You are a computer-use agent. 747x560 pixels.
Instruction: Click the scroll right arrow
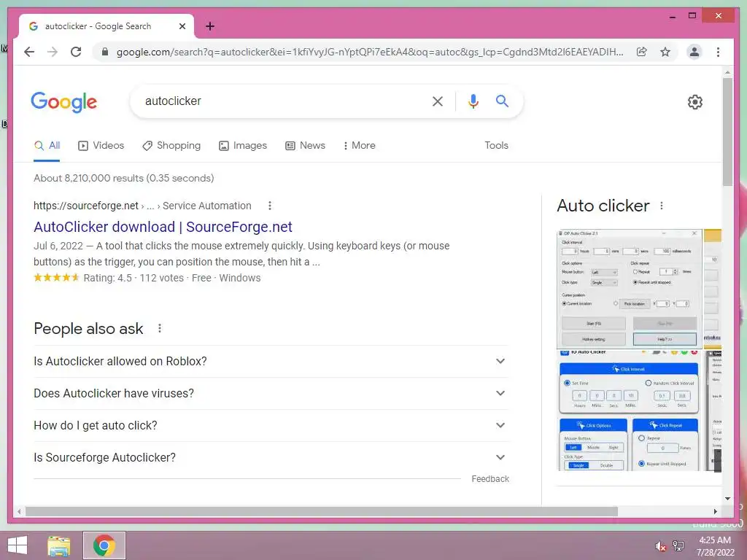pos(715,511)
